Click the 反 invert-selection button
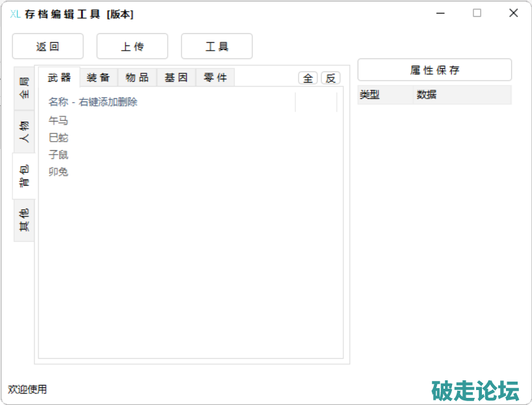 coord(330,78)
